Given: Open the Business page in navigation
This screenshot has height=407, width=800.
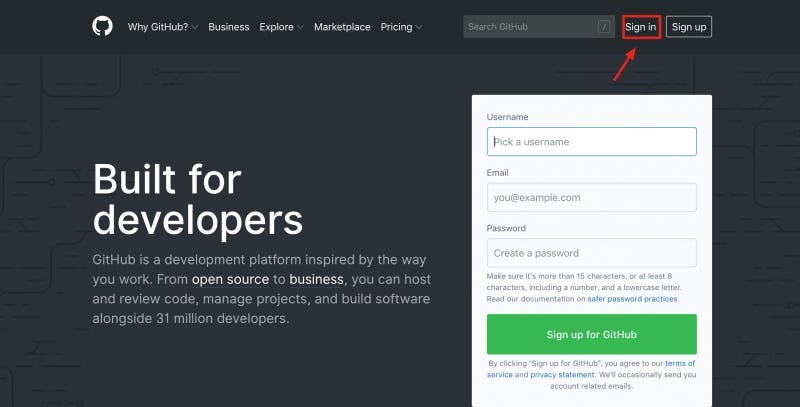Looking at the screenshot, I should click(x=229, y=27).
